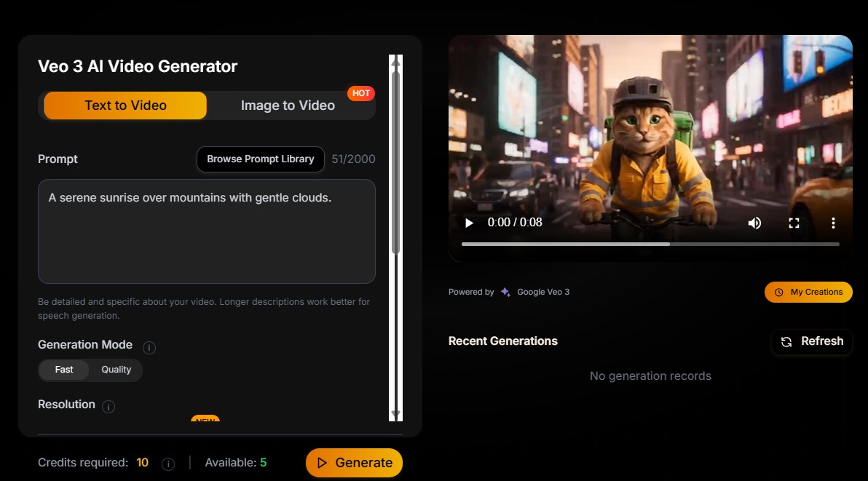The image size is (868, 481).
Task: Open My Creations
Action: (808, 292)
